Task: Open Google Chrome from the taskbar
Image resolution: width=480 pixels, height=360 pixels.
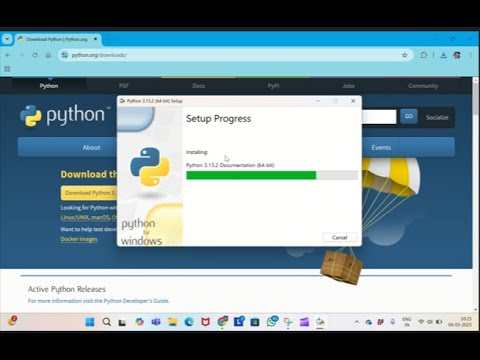Action: pos(222,322)
